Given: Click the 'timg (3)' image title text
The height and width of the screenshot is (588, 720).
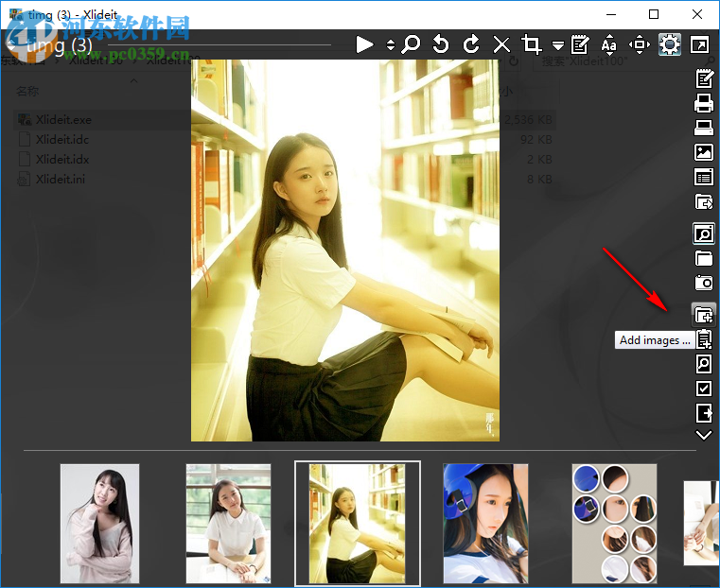Looking at the screenshot, I should coord(60,45).
